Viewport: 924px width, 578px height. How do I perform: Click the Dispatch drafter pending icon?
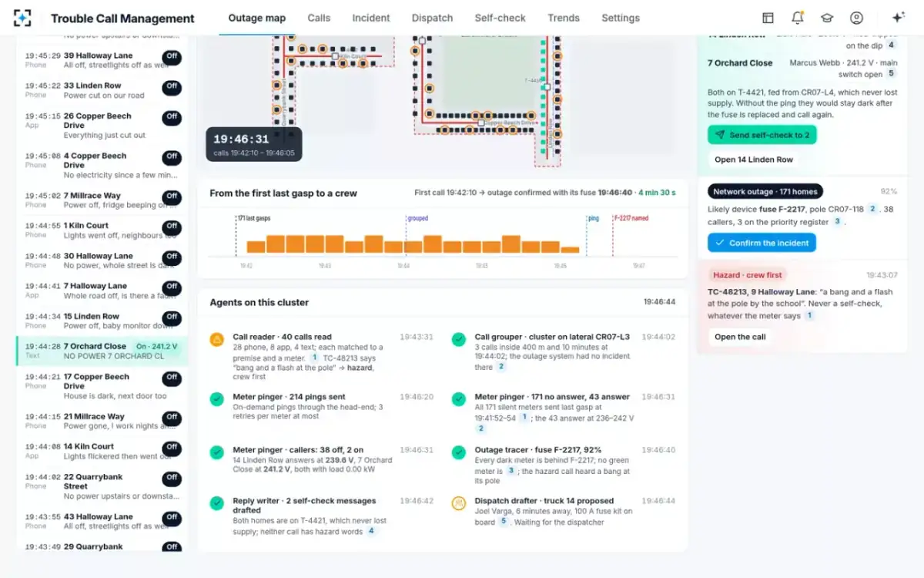click(x=459, y=503)
